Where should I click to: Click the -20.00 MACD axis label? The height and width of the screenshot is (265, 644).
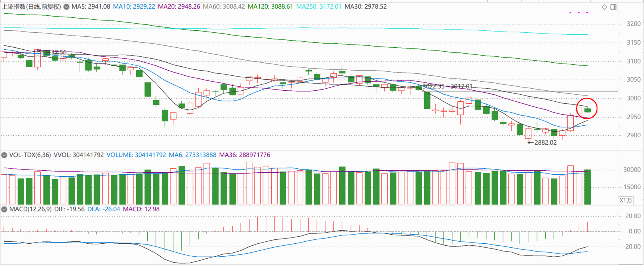click(632, 247)
